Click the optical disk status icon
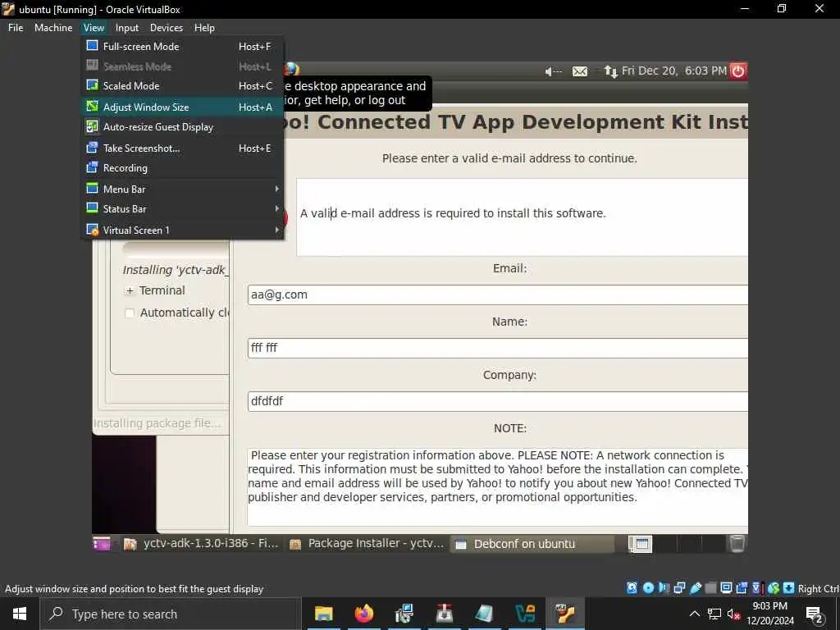Image resolution: width=840 pixels, height=630 pixels. coord(648,588)
